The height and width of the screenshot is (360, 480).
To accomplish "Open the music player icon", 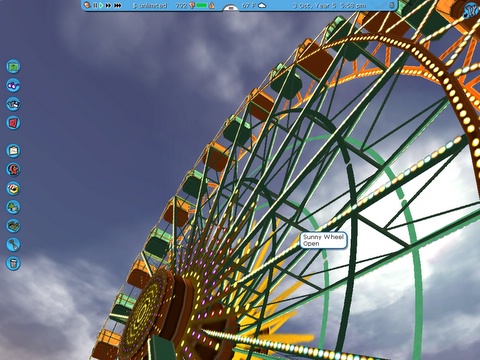I will [471, 11].
